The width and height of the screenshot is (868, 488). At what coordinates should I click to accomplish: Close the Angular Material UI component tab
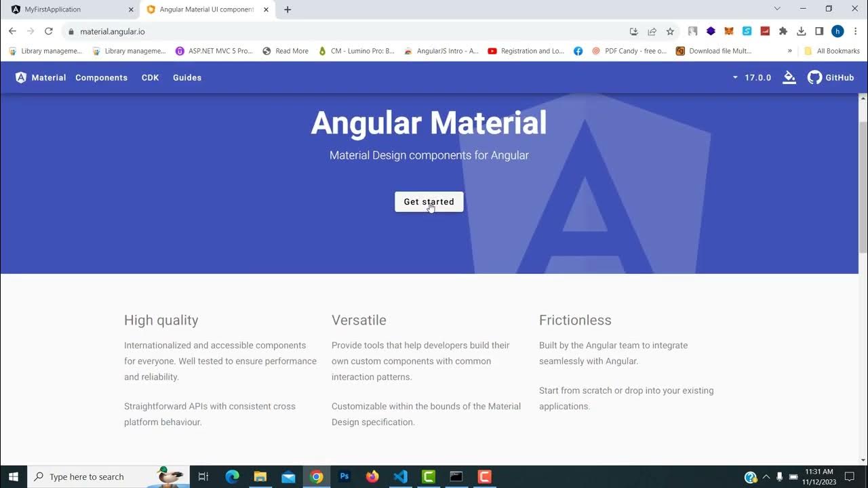266,9
